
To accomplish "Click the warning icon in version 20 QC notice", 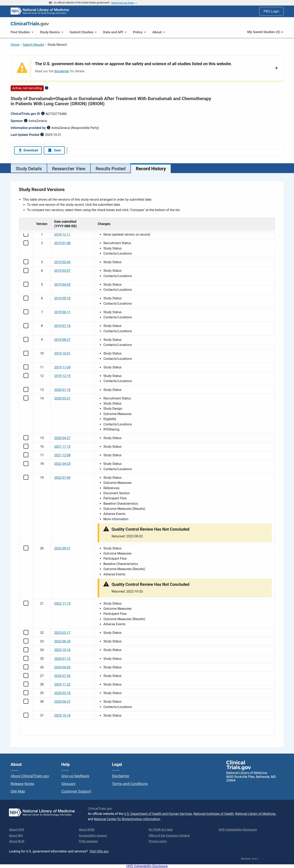I will tap(106, 584).
